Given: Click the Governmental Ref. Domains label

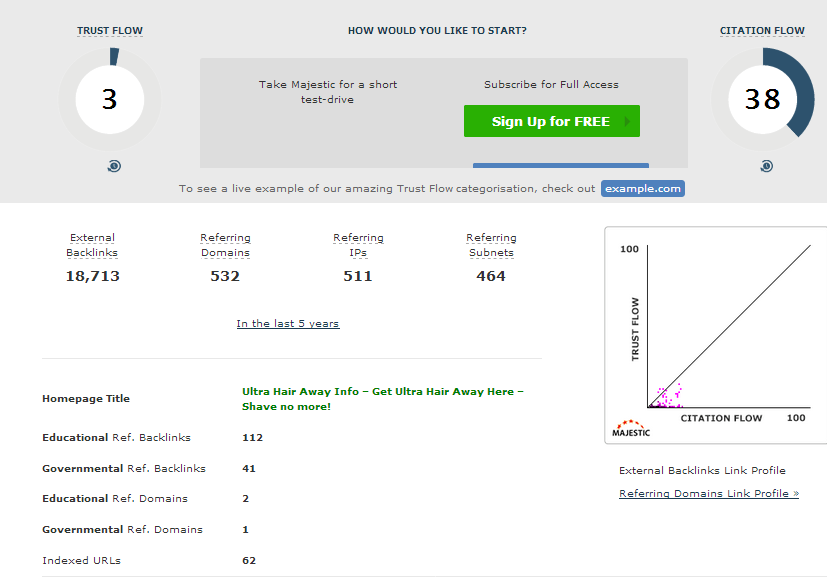Looking at the screenshot, I should (122, 529).
